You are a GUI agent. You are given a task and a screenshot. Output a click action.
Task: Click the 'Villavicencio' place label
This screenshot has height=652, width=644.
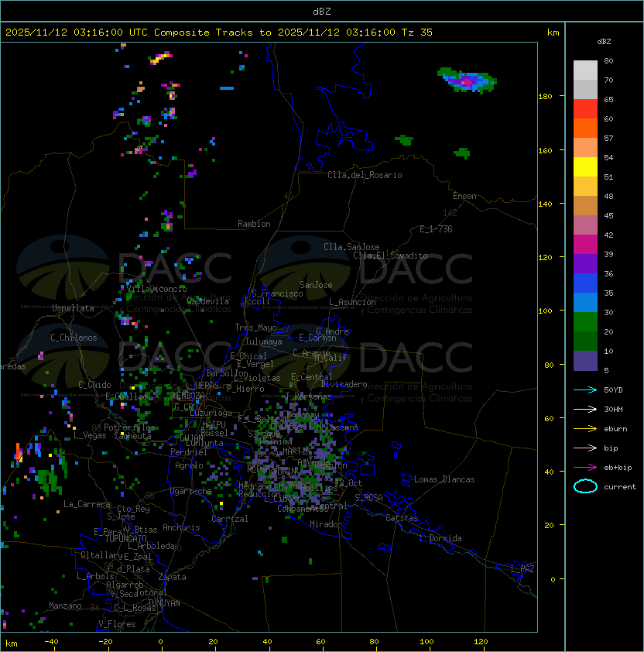click(156, 289)
